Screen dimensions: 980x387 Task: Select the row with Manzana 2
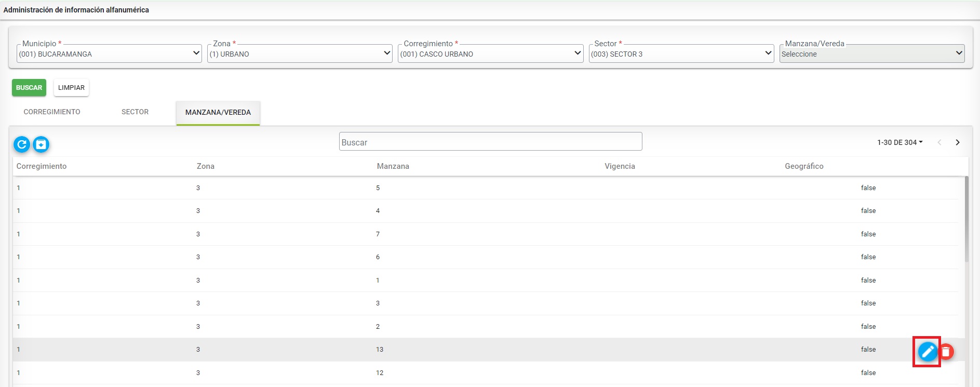(x=486, y=327)
